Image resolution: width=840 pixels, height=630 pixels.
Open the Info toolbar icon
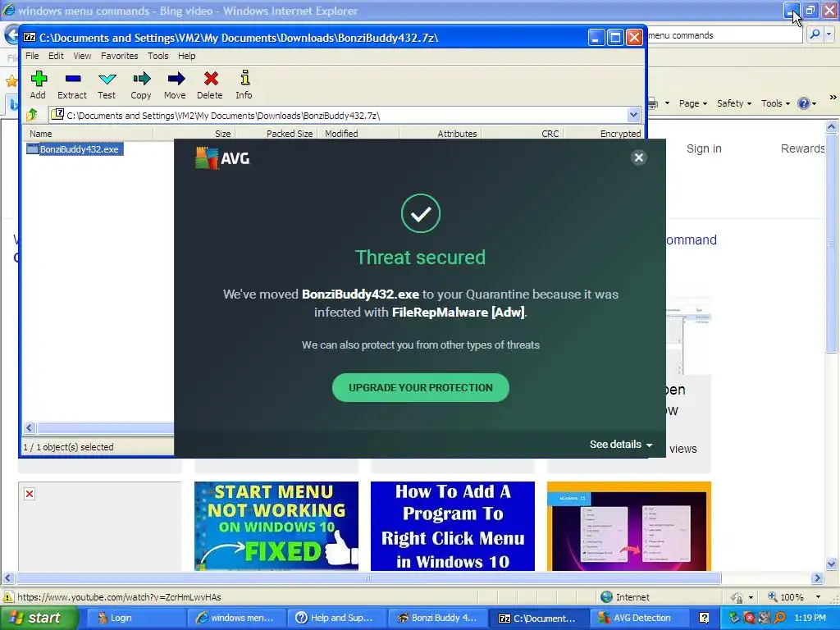(x=244, y=84)
